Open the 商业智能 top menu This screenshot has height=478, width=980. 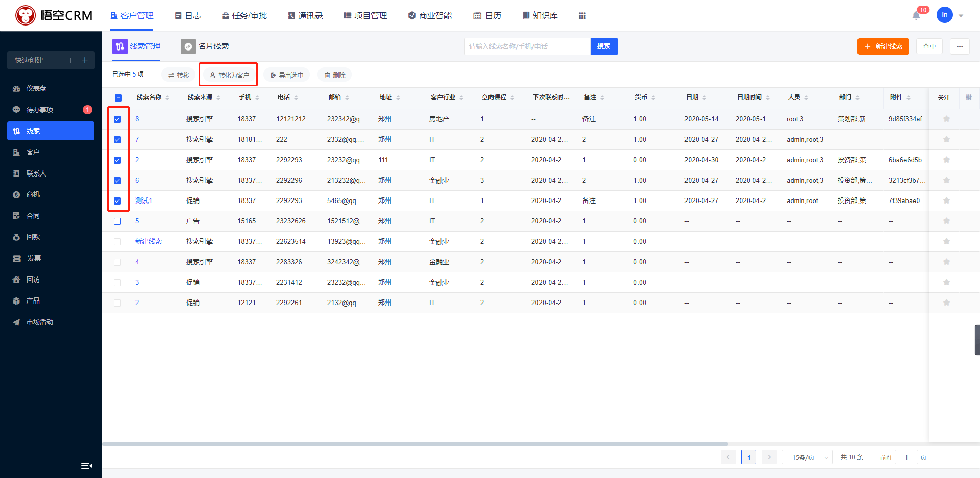pyautogui.click(x=430, y=16)
